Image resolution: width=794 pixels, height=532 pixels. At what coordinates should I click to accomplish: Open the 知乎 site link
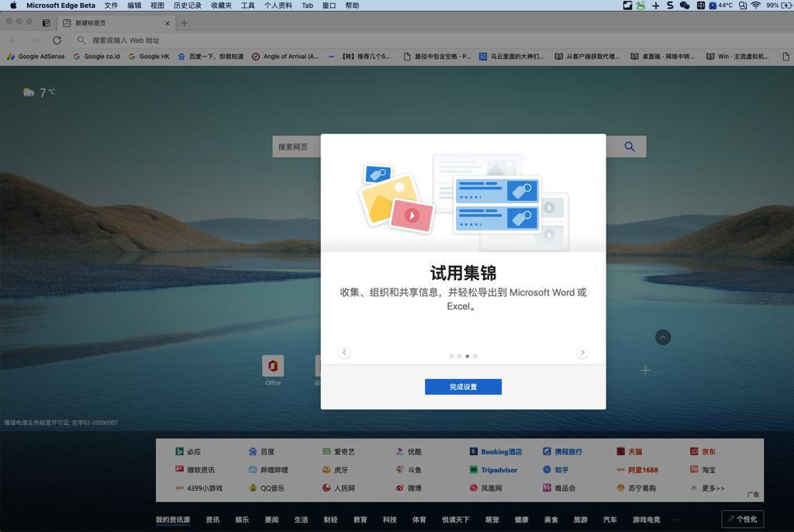[x=555, y=470]
